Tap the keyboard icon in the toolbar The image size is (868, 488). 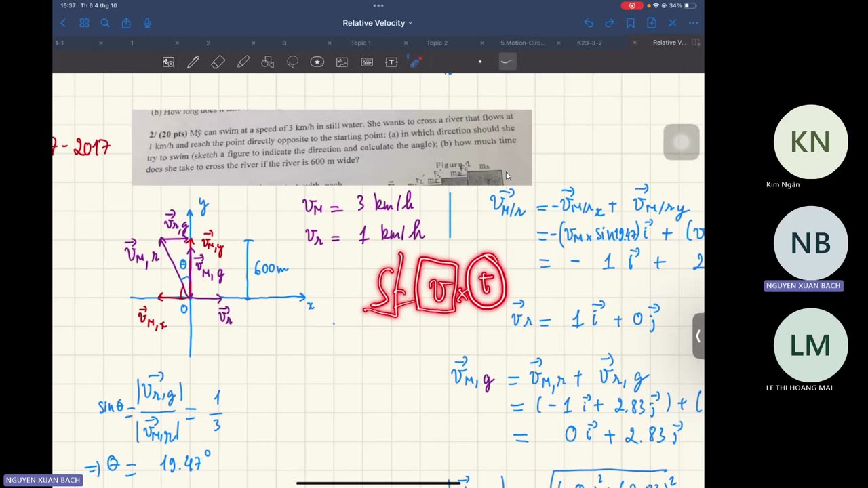367,62
